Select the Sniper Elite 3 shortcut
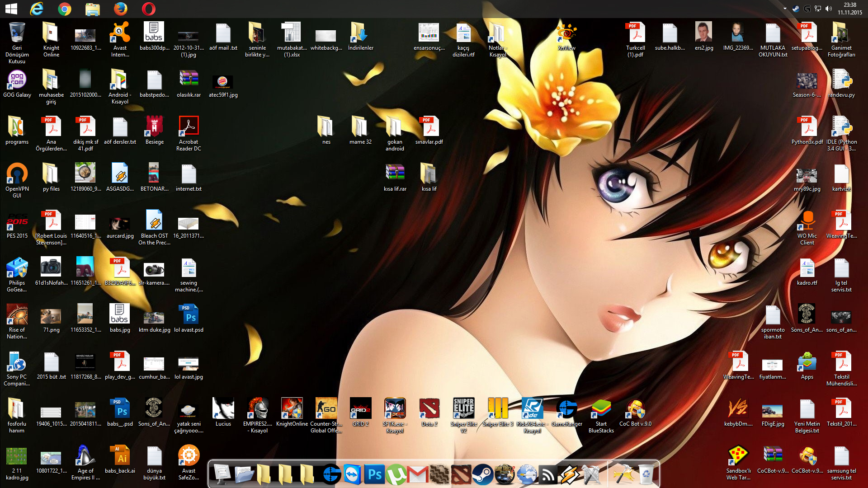The image size is (868, 488). (498, 413)
